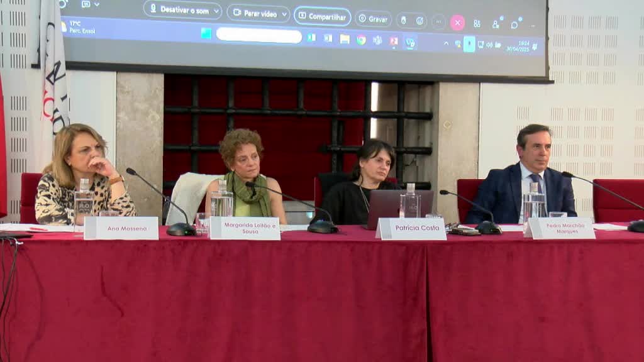Start recording with Gravar
This screenshot has height=362, width=644.
[373, 19]
